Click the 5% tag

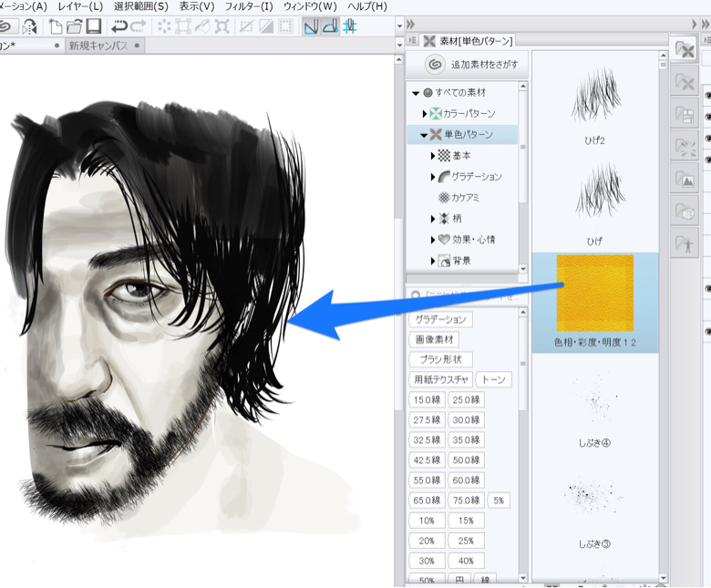pyautogui.click(x=499, y=500)
